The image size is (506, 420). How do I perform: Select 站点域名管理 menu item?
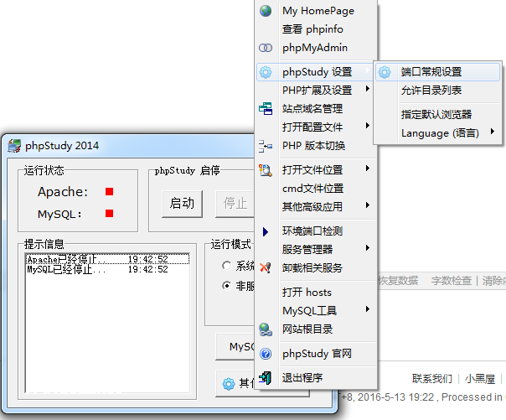pyautogui.click(x=317, y=109)
